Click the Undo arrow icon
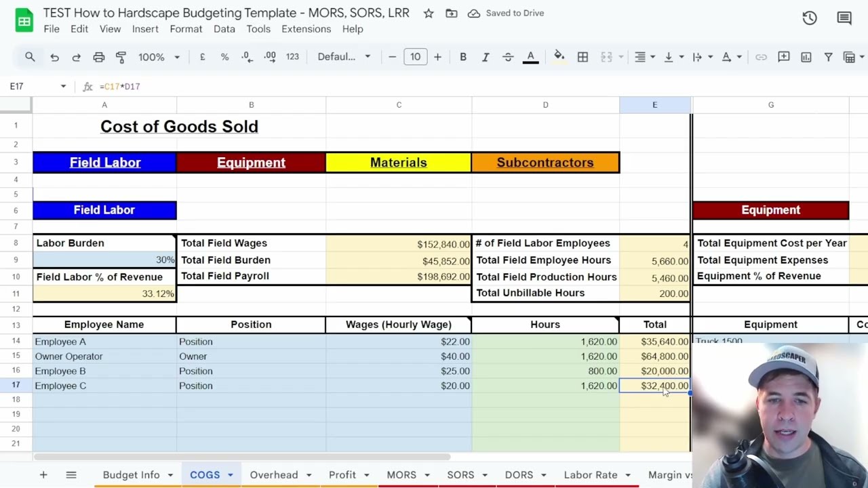Viewport: 868px width, 488px height. 54,57
